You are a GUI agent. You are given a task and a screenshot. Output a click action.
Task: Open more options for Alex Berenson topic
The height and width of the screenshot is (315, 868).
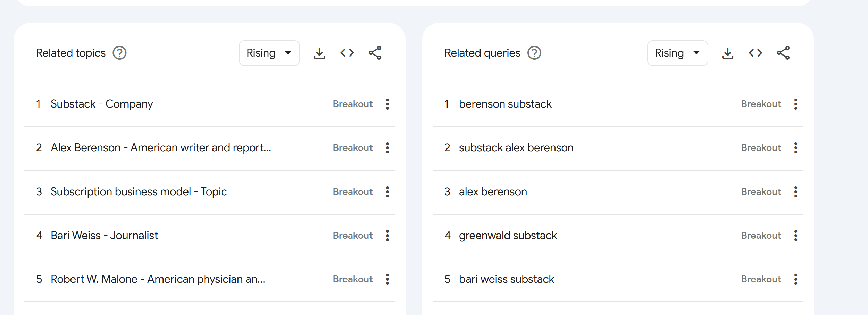[x=387, y=148]
